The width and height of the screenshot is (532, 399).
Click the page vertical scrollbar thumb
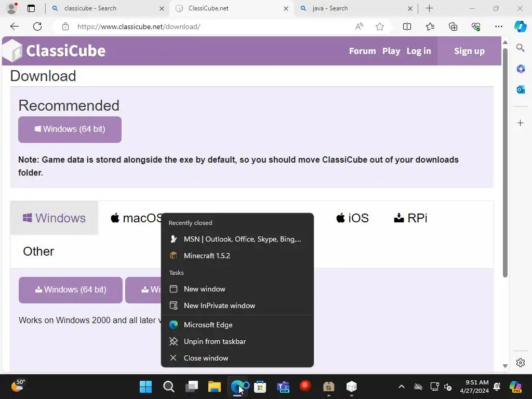(505, 163)
